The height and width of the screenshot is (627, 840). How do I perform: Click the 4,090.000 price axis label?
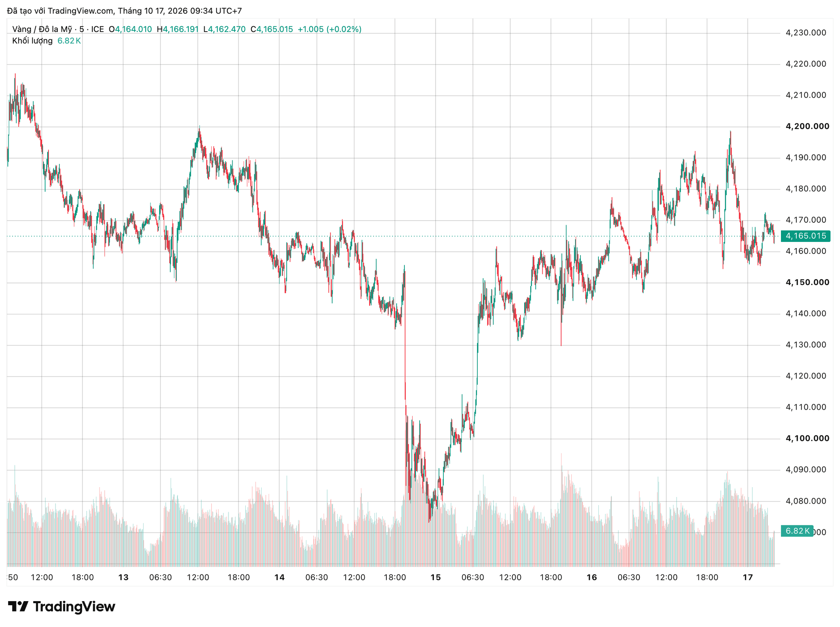(806, 470)
